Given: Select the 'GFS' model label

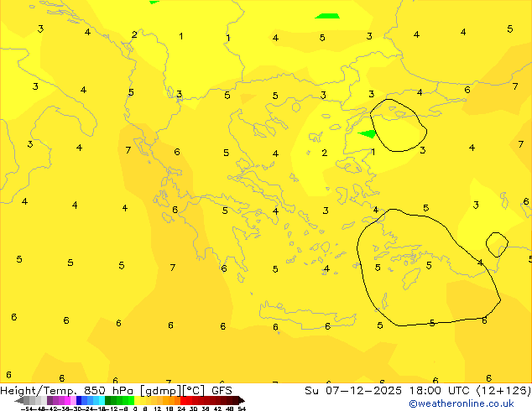Looking at the screenshot, I should point(222,391).
